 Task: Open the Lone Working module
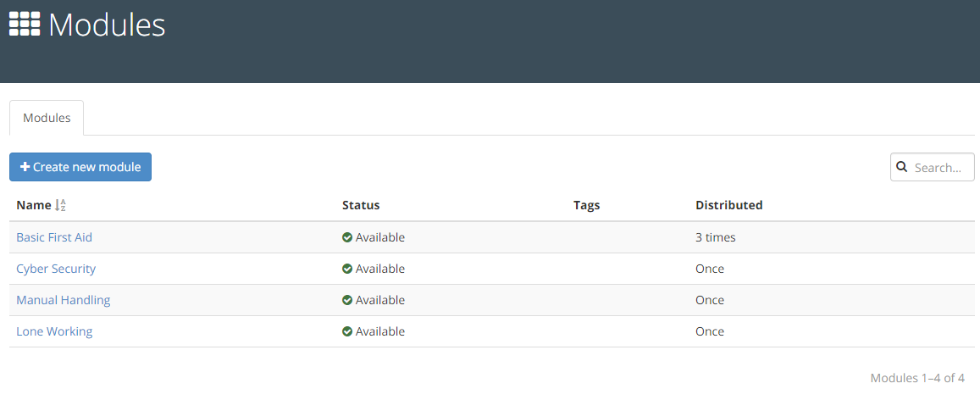tap(54, 331)
